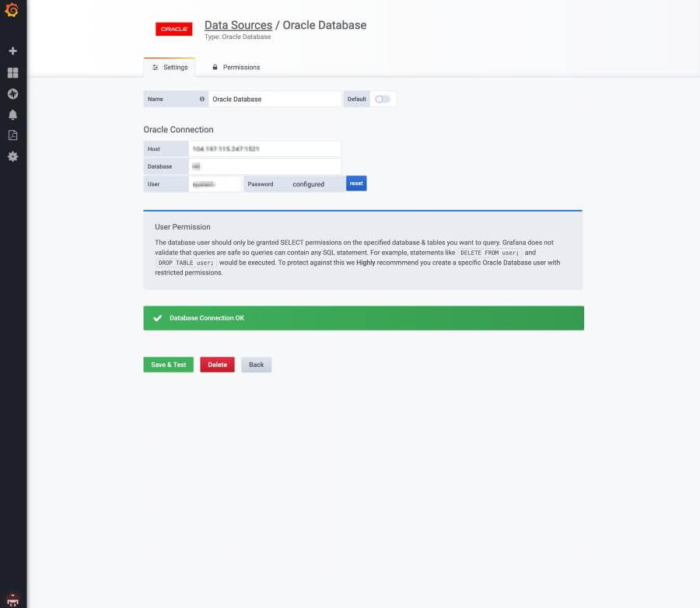Click the blue reset password button
This screenshot has height=608, width=700.
click(x=356, y=183)
